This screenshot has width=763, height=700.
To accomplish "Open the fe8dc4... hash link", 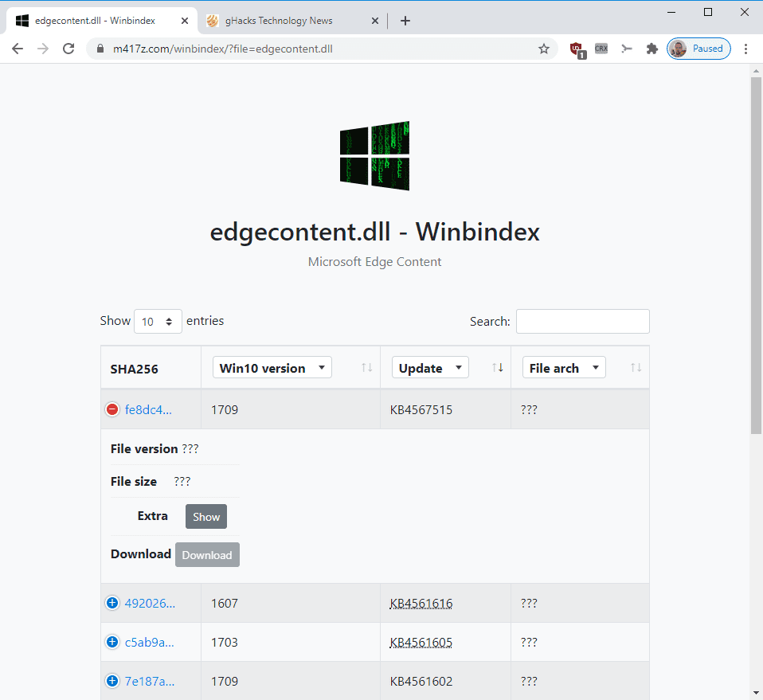I will tap(148, 409).
